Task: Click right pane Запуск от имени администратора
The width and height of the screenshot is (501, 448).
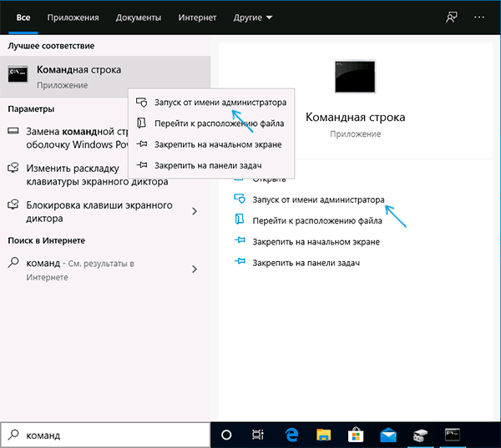Action: point(318,200)
